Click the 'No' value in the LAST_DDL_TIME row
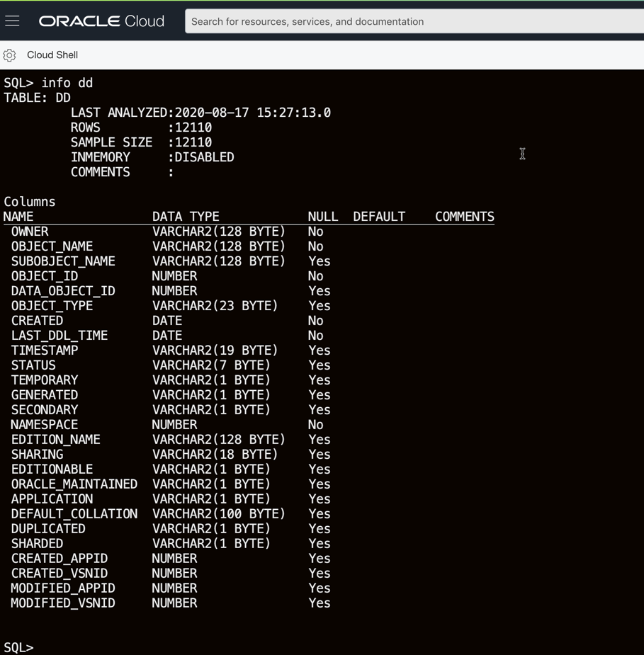Screen dimensions: 644x655 [315, 336]
